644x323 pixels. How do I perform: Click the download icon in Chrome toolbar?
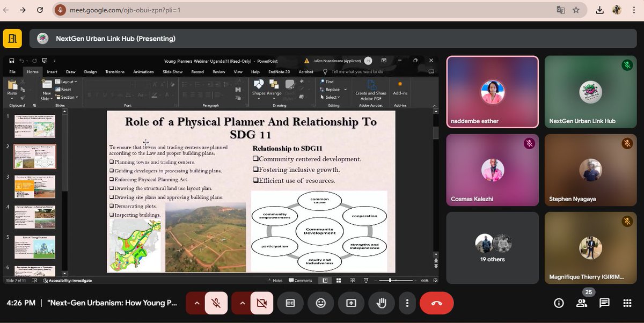(x=599, y=10)
